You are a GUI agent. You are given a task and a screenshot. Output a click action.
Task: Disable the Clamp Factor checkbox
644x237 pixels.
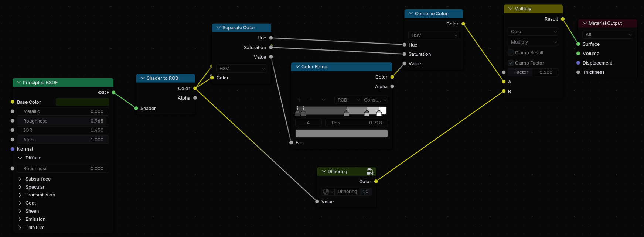click(511, 63)
